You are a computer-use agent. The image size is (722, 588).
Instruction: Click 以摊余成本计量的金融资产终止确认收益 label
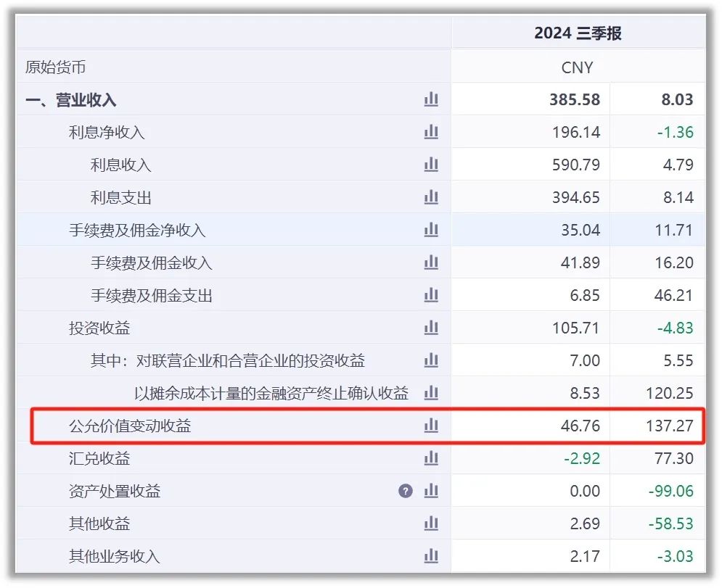pos(271,393)
